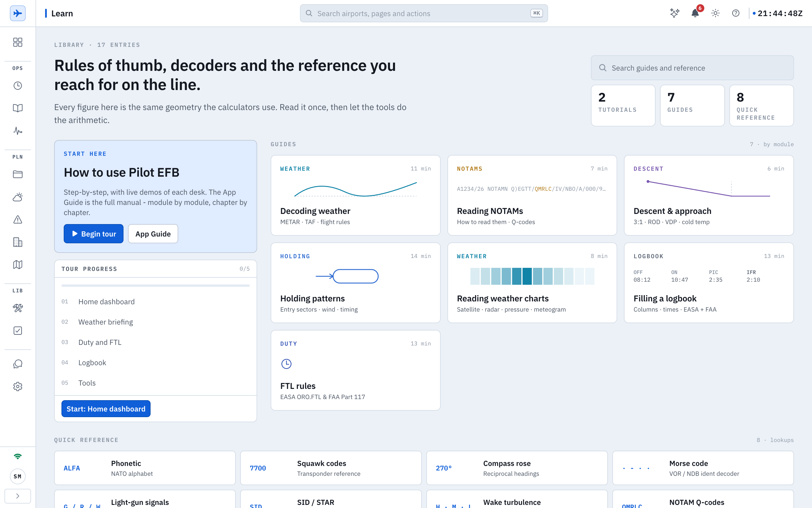Open the help question-mark icon
This screenshot has height=508, width=812.
[736, 14]
